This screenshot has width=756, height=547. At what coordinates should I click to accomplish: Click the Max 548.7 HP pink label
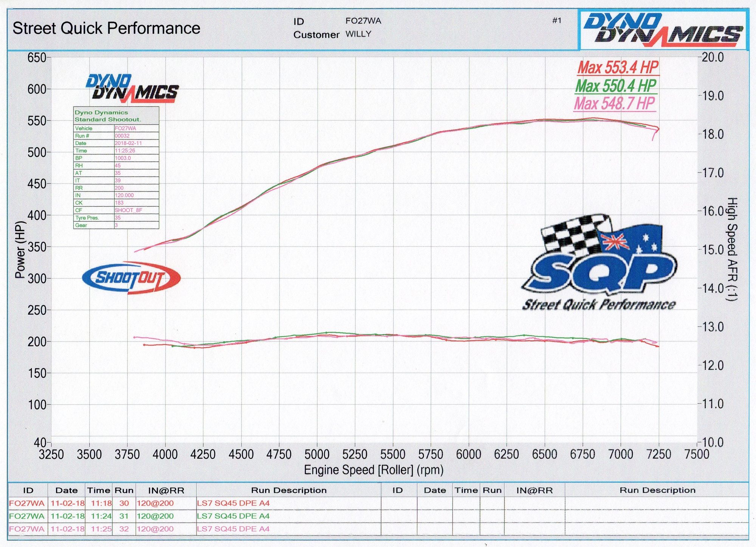tap(614, 103)
